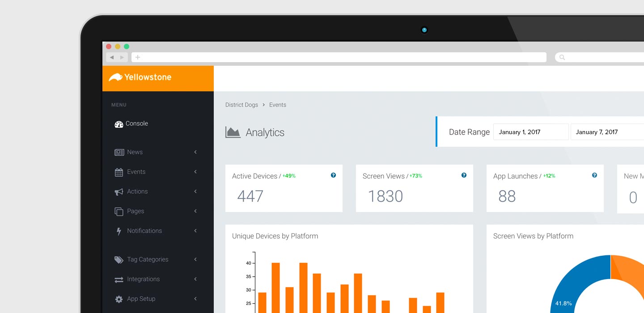The width and height of the screenshot is (644, 313).
Task: Expand the Tag Categories menu chevron
Action: (195, 259)
